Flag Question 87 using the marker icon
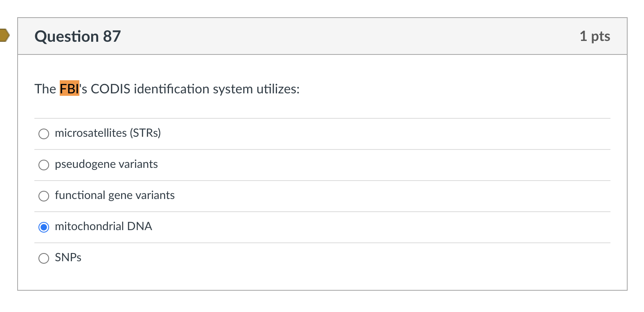Viewport: 644px width, 312px height. coord(4,36)
